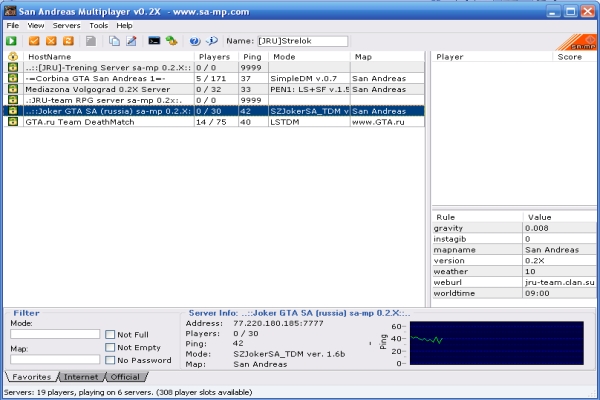The height and width of the screenshot is (400, 600).
Task: Click the gray document toolbar icon
Action: 91,41
